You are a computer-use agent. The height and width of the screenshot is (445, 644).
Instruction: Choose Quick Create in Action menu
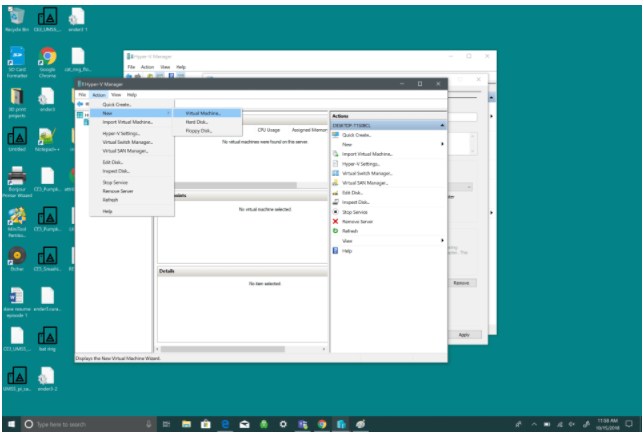coord(131,104)
